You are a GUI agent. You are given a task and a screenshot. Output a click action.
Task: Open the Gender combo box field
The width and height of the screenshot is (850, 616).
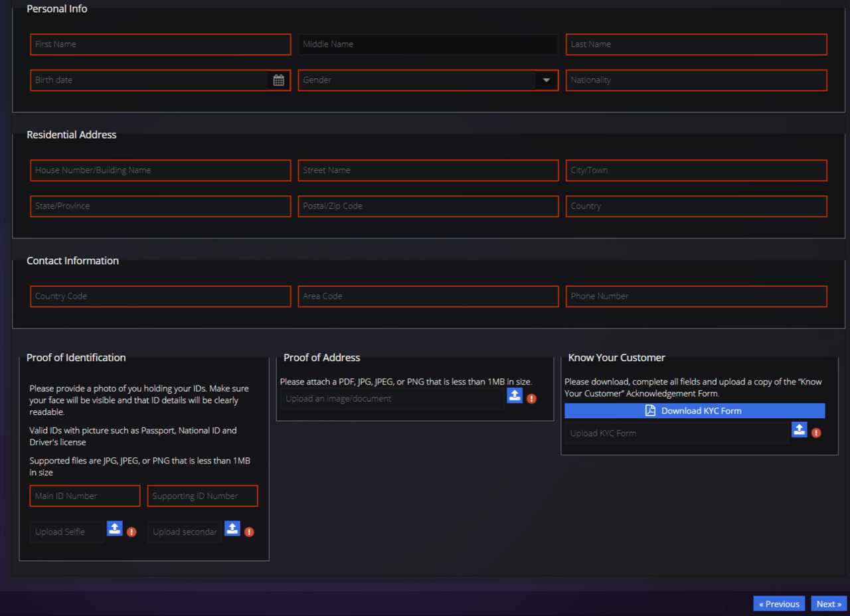417,80
